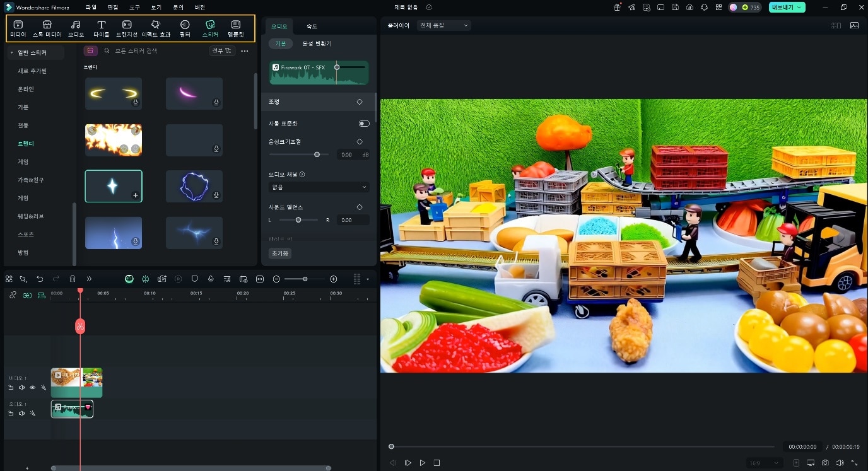The image size is (868, 471).
Task: Click the select tool arrow icon in timeline
Action: [x=23, y=279]
